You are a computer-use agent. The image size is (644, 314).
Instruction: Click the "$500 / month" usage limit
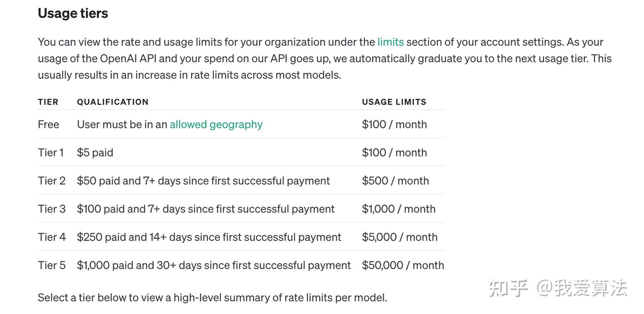tap(395, 181)
